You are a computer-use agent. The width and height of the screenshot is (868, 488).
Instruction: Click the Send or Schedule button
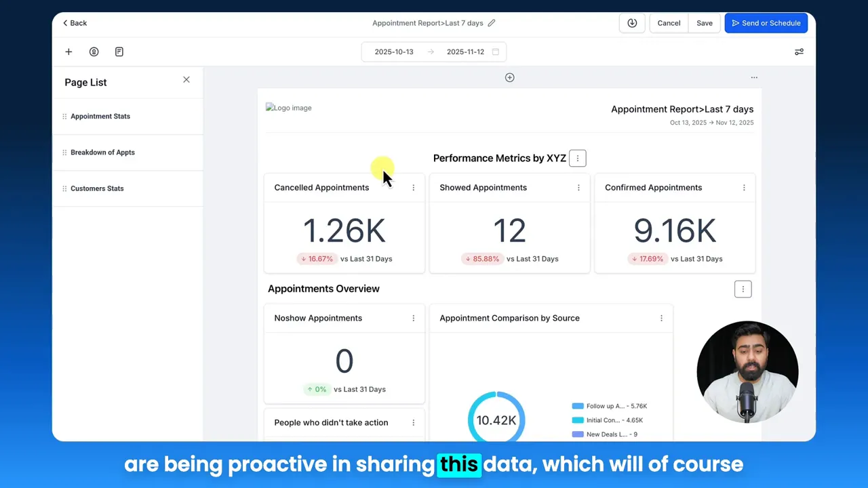click(766, 22)
